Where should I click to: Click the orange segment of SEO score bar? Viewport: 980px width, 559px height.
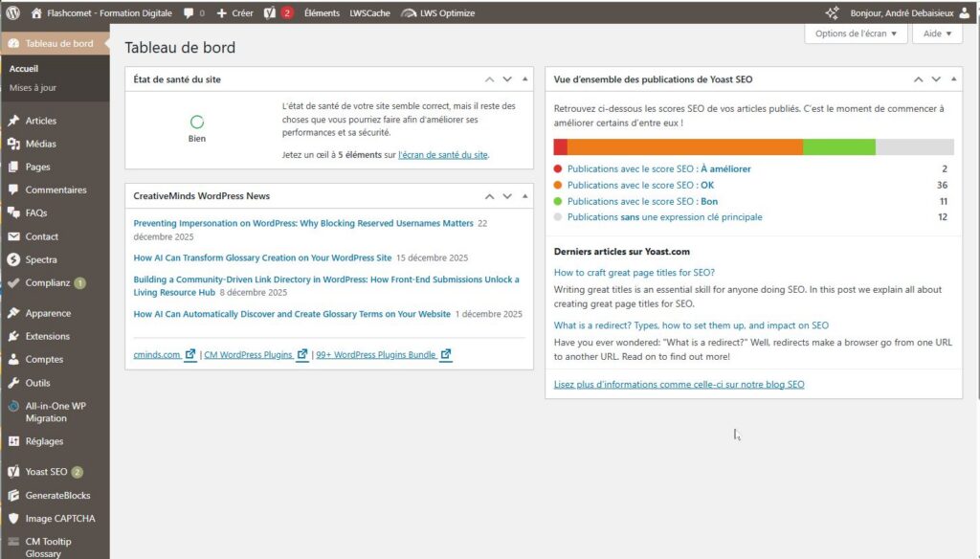point(684,146)
